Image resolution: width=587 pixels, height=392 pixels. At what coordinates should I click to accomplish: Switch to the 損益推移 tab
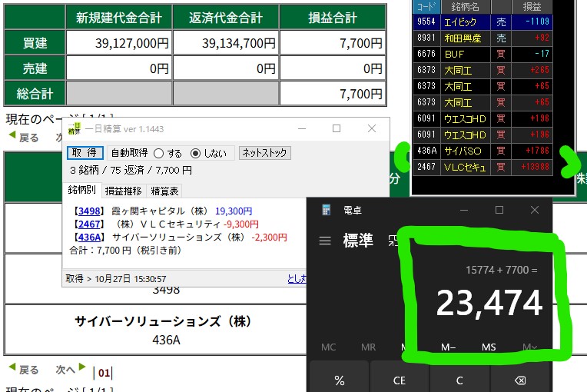123,191
